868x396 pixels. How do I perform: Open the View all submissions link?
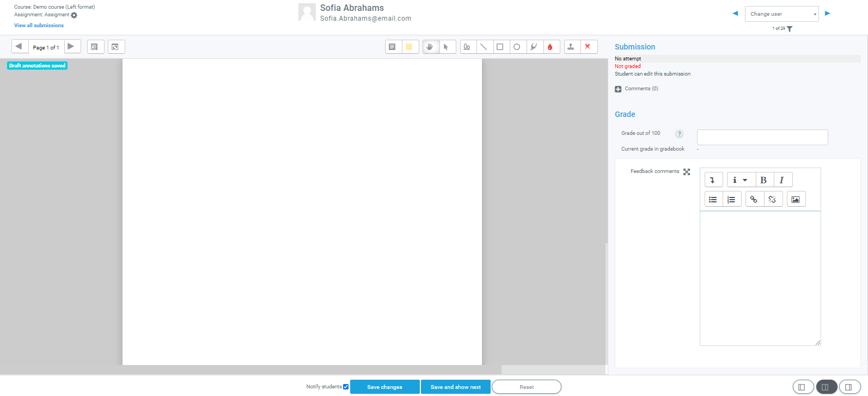(x=39, y=26)
